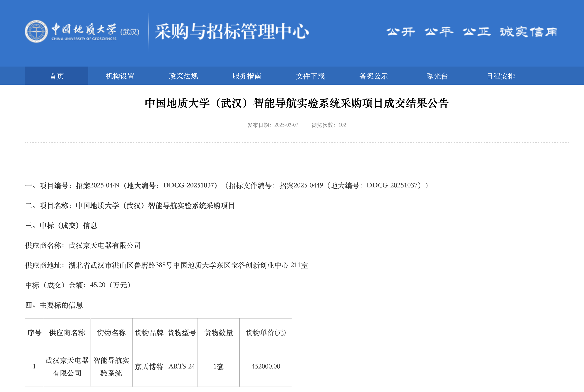
Task: Open the 首页 navigation tab
Action: tap(57, 76)
